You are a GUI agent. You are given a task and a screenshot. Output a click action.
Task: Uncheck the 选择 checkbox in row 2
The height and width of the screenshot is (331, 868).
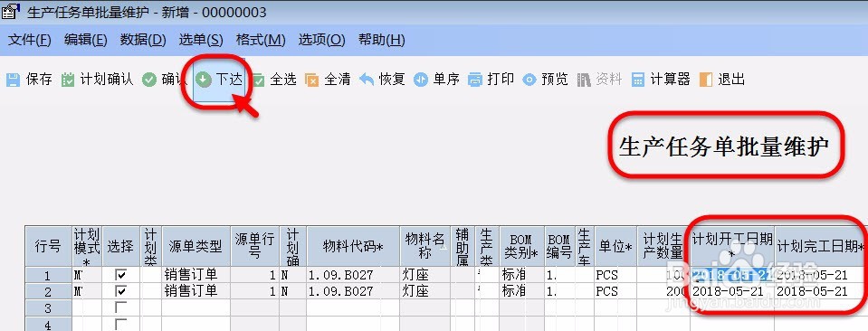(120, 290)
